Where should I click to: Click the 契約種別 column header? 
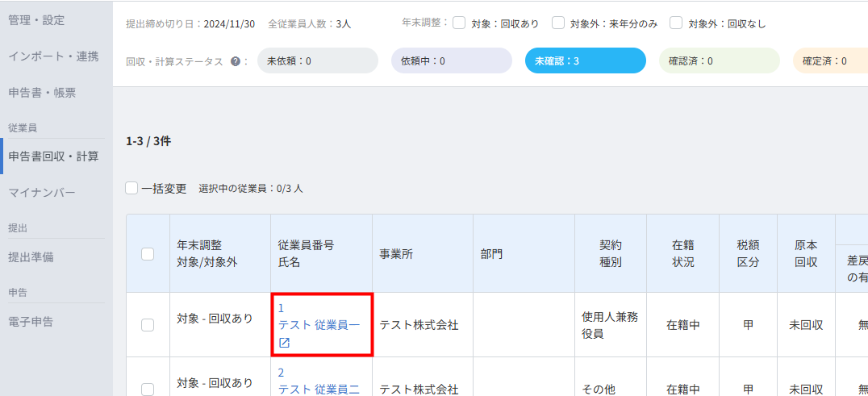tap(611, 254)
